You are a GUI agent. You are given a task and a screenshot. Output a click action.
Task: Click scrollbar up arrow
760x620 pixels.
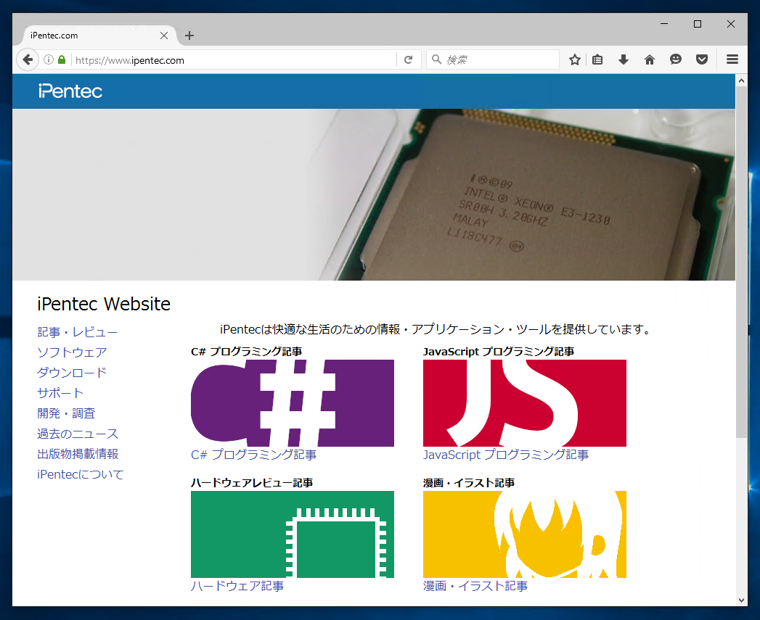click(x=741, y=81)
